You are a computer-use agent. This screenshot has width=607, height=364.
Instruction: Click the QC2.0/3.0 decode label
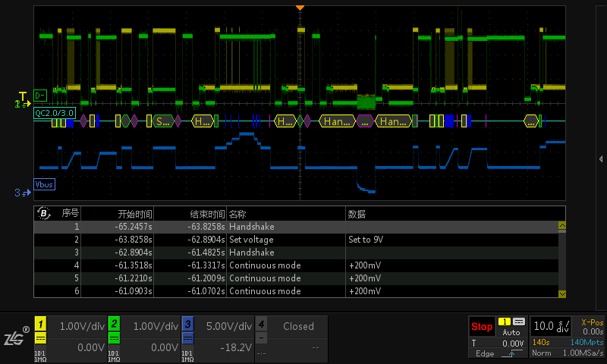[x=55, y=113]
